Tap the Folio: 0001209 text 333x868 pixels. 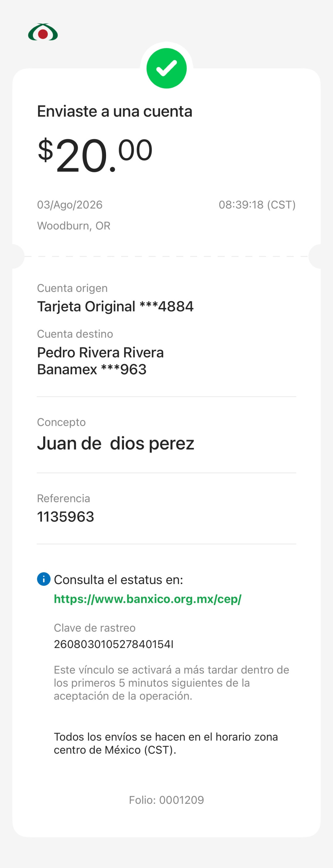(166, 799)
